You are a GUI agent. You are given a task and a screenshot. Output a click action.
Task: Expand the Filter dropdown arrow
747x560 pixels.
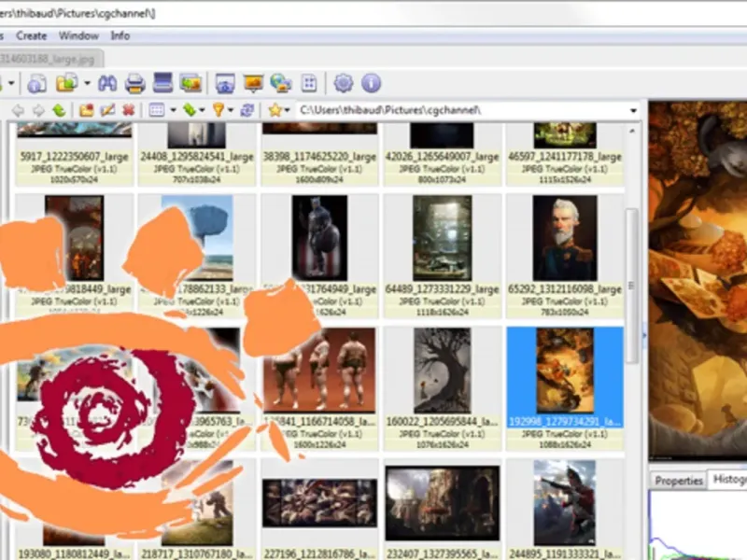tap(231, 110)
